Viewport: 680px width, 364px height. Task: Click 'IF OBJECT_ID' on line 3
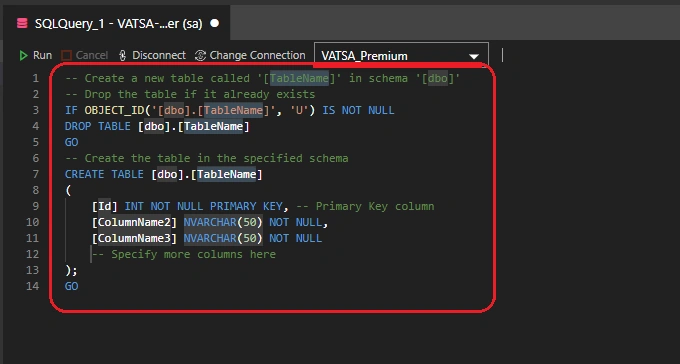(x=104, y=110)
